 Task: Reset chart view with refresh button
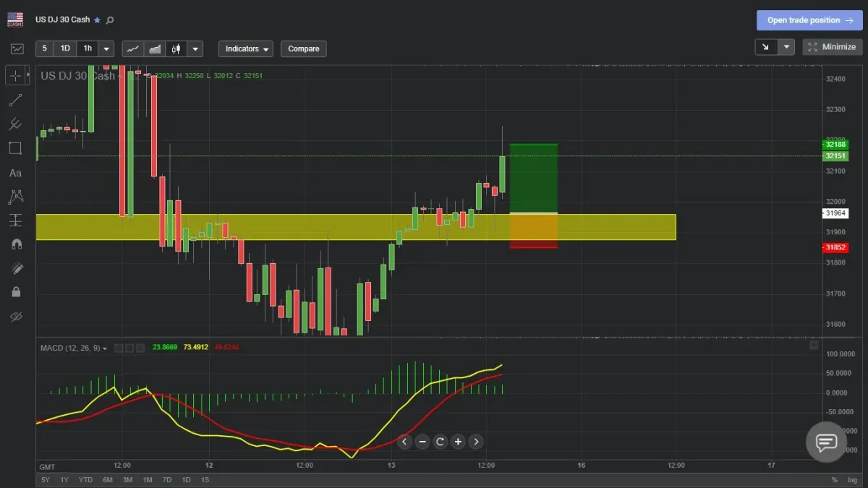tap(440, 442)
